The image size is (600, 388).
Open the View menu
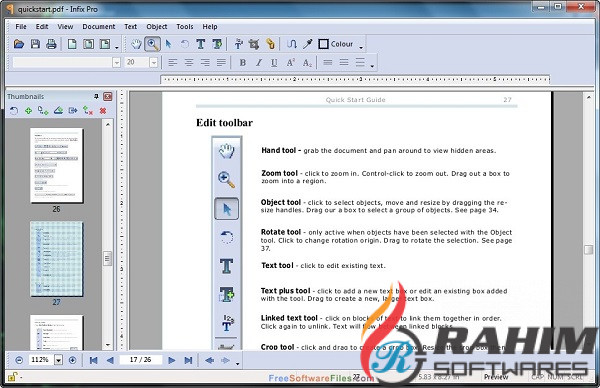pyautogui.click(x=65, y=27)
